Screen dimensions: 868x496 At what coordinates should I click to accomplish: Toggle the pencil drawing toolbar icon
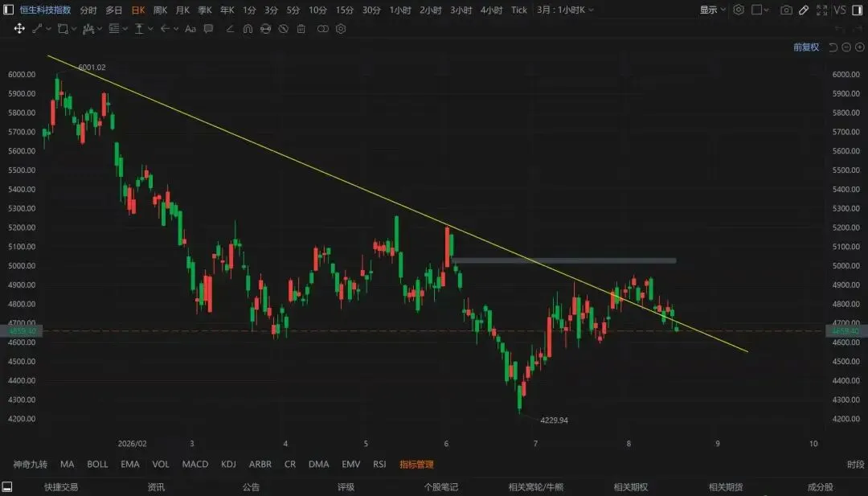tap(804, 10)
